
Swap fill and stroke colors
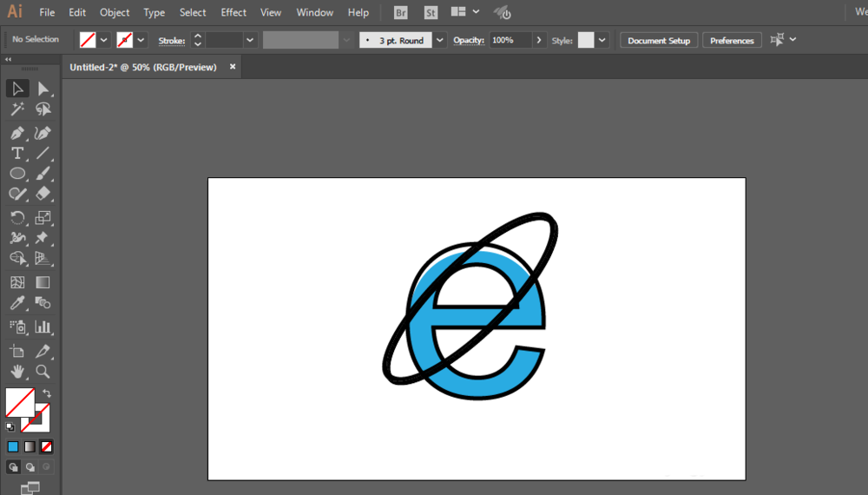(x=47, y=394)
